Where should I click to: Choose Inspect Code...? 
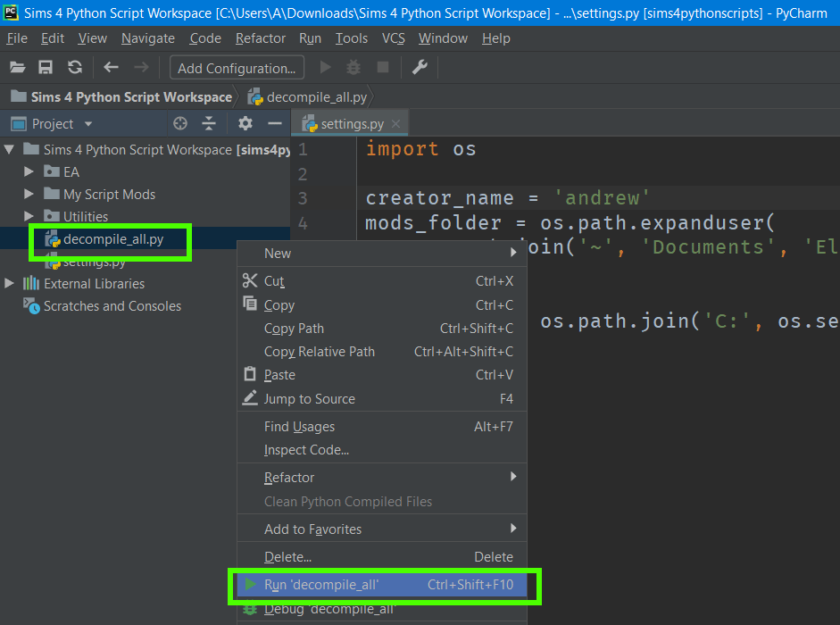[382, 449]
